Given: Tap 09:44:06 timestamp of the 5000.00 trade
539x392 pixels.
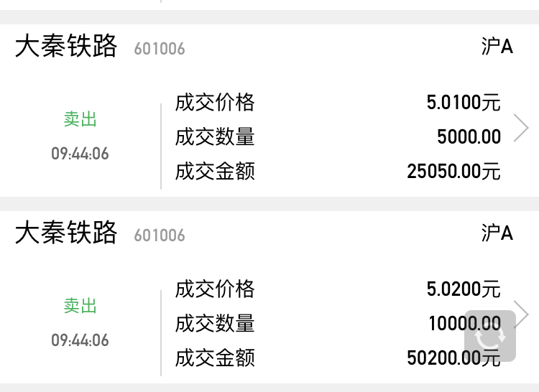Looking at the screenshot, I should [80, 154].
